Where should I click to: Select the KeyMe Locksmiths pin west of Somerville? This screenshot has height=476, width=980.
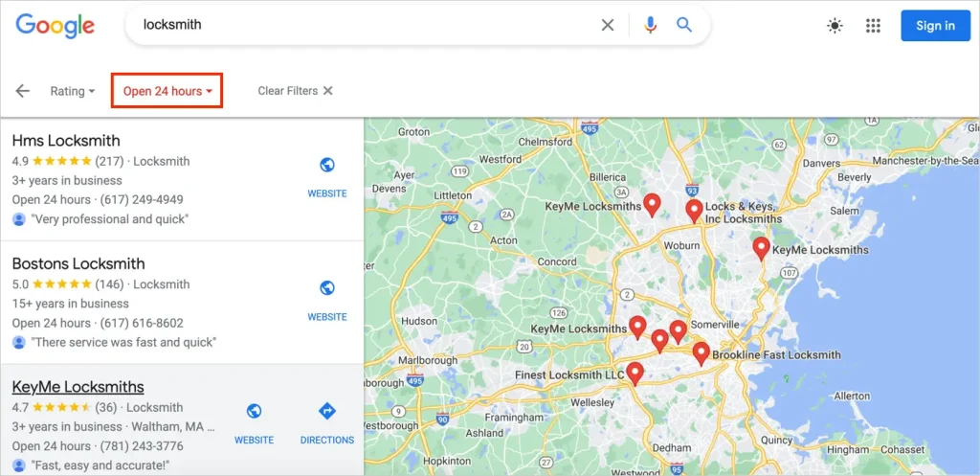click(637, 328)
